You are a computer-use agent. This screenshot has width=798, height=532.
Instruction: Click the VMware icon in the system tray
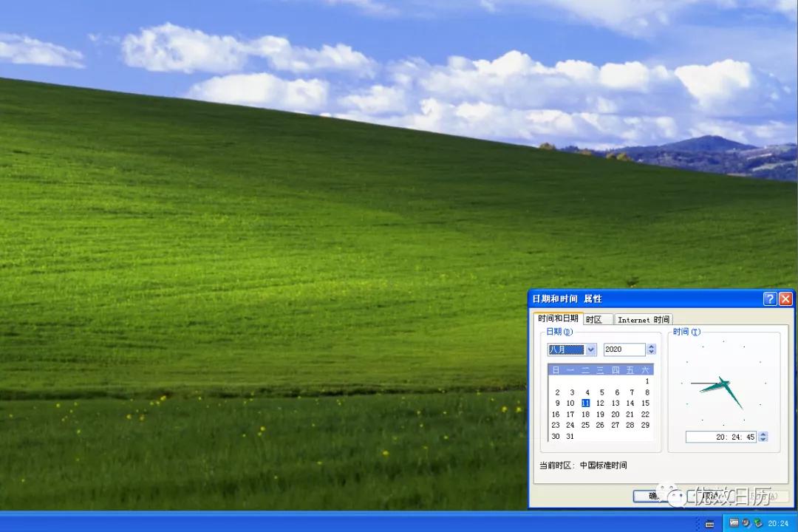734,522
